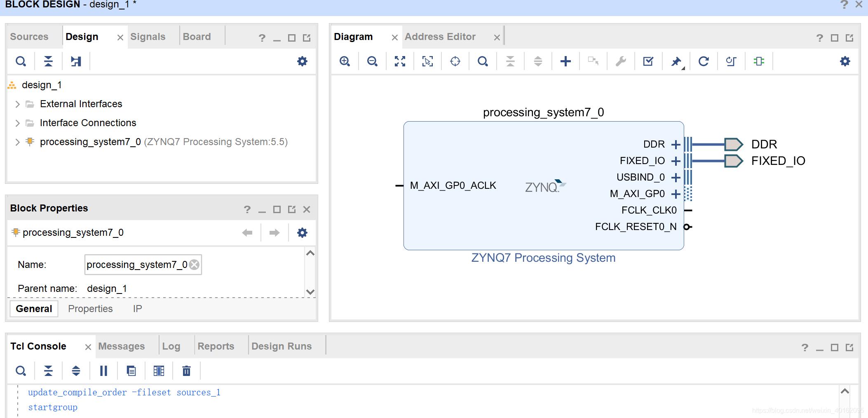This screenshot has width=868, height=418.
Task: Open the Reports tab
Action: [216, 346]
